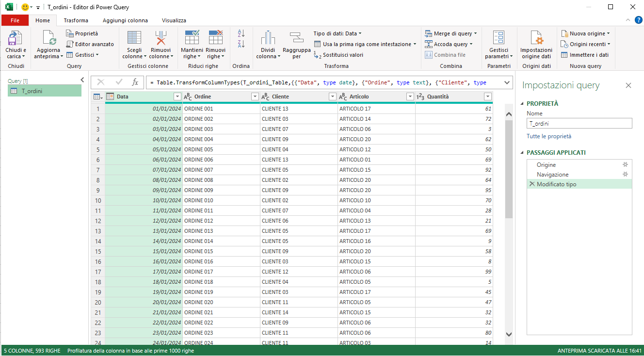Open Proprietà in the Query group
The image size is (644, 356).
point(82,33)
